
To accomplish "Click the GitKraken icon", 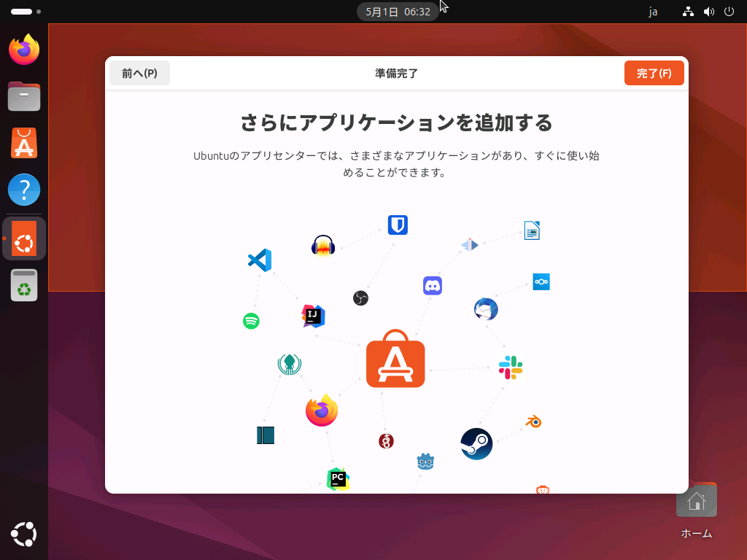I will point(289,365).
